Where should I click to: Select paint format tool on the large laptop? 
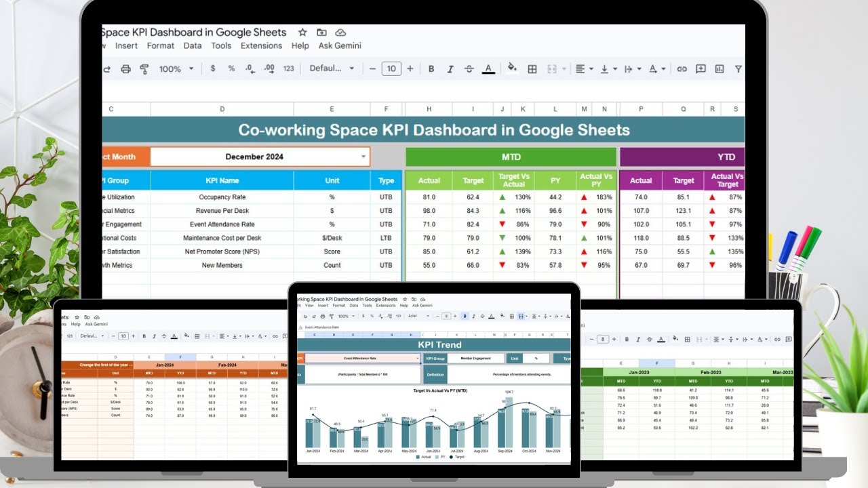point(144,68)
